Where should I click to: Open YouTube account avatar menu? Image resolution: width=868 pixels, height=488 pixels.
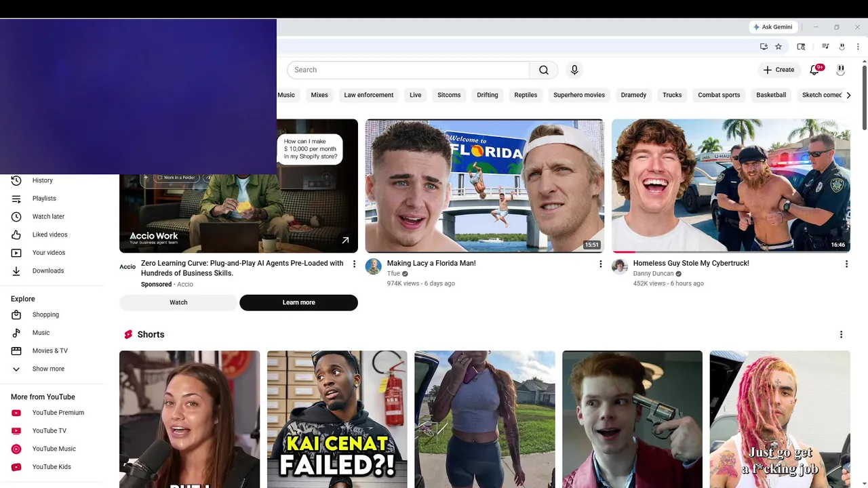(841, 70)
